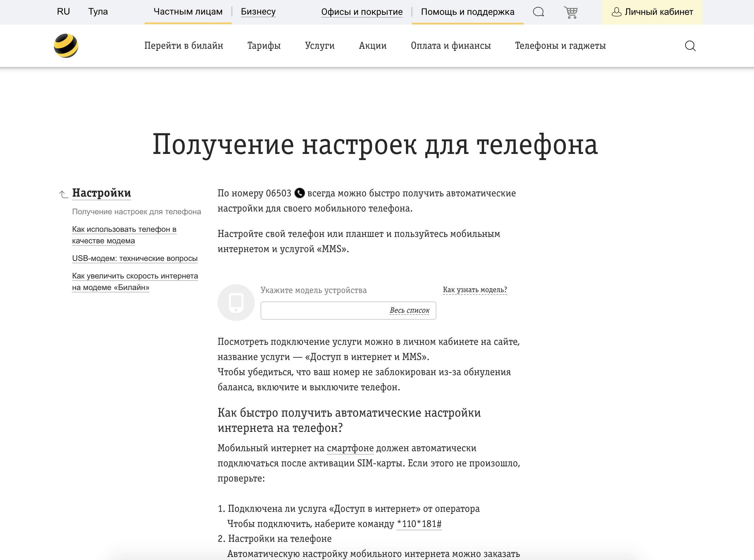This screenshot has height=560, width=754.
Task: Click the Beeline logo
Action: click(x=66, y=45)
